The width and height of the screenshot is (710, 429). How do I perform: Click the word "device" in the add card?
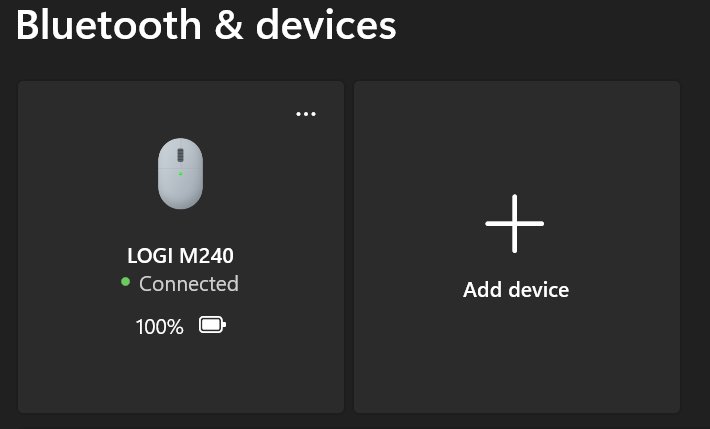point(537,290)
